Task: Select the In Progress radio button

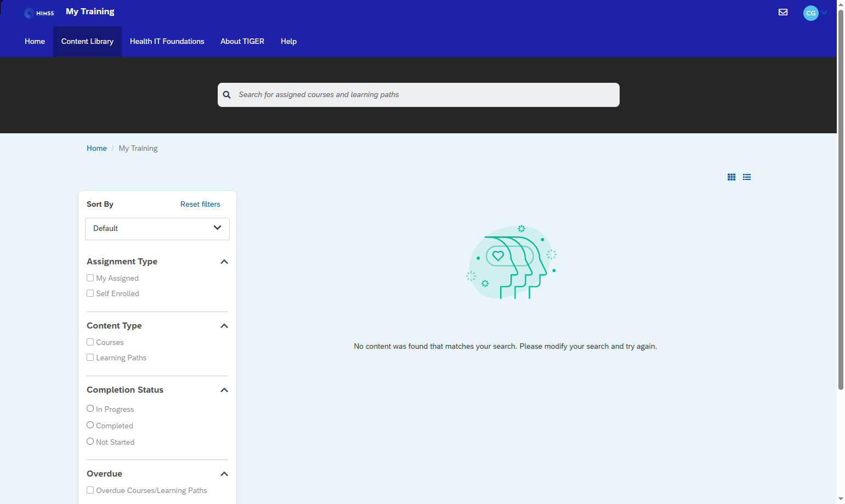Action: coord(90,409)
